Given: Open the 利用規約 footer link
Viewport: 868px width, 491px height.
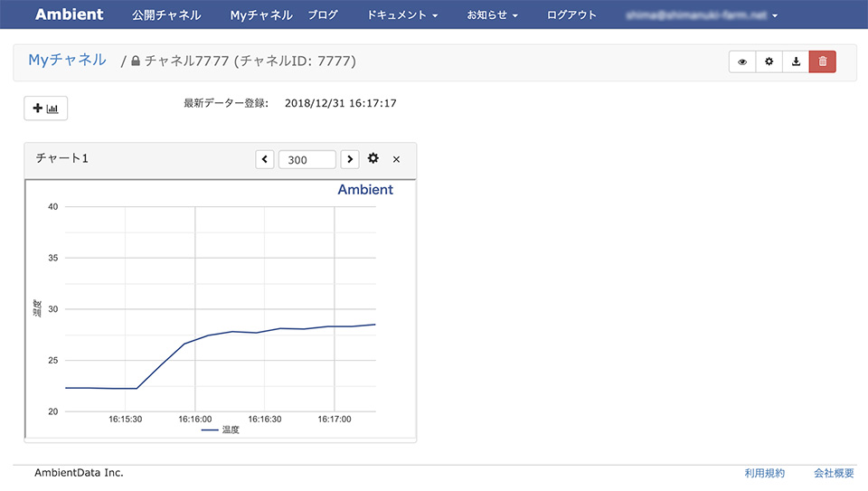Looking at the screenshot, I should pyautogui.click(x=764, y=473).
